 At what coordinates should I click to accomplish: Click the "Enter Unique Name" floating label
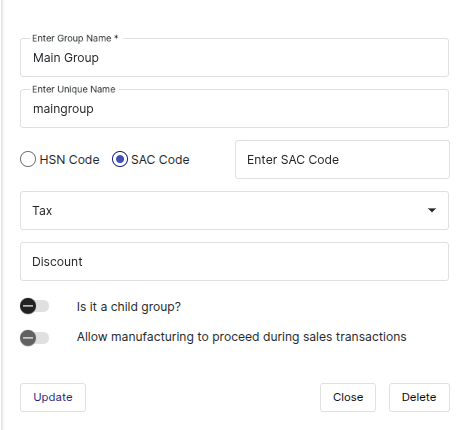coord(74,89)
